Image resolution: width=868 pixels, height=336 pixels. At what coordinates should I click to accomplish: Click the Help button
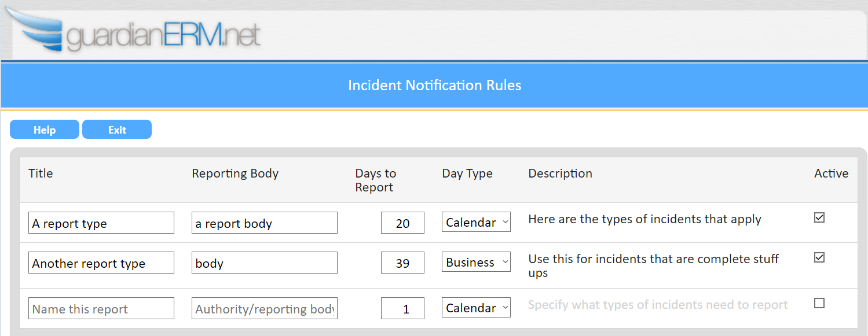[x=45, y=130]
